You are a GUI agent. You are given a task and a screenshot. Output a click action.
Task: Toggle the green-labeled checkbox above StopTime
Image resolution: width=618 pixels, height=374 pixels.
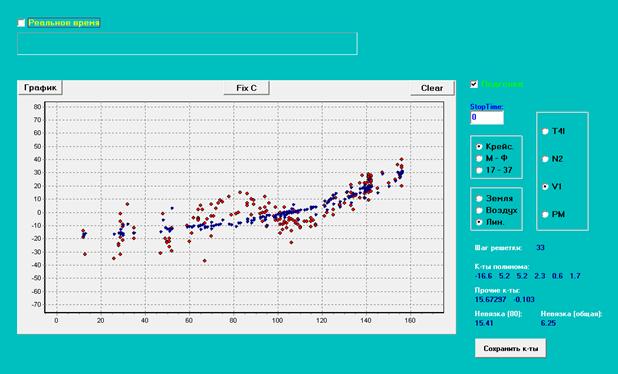coord(474,84)
